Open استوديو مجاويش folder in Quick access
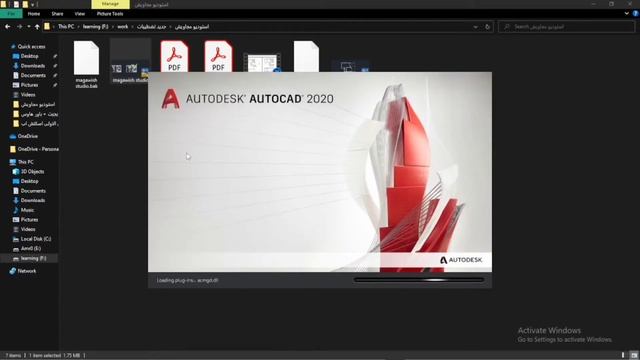 pyautogui.click(x=34, y=104)
